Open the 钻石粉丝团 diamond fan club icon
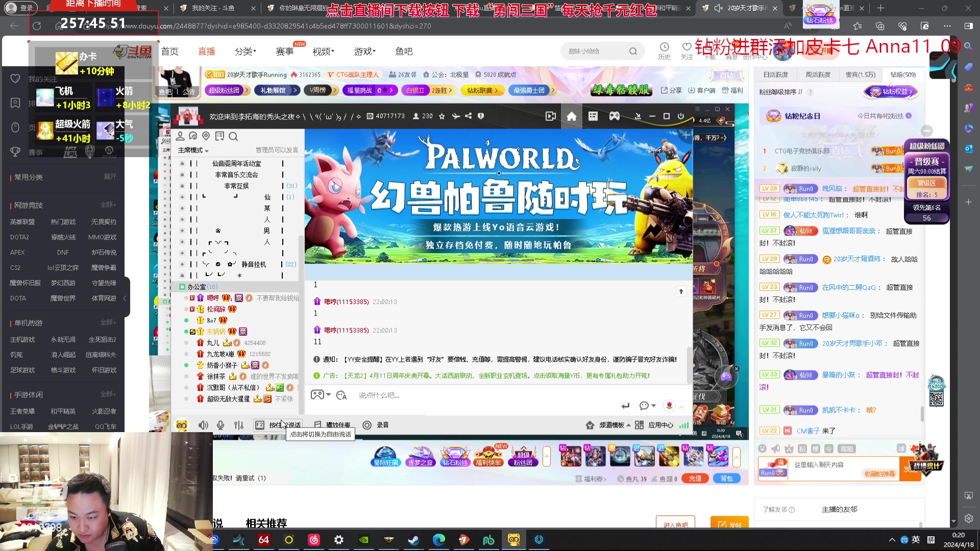This screenshot has width=980, height=551. coord(455,456)
